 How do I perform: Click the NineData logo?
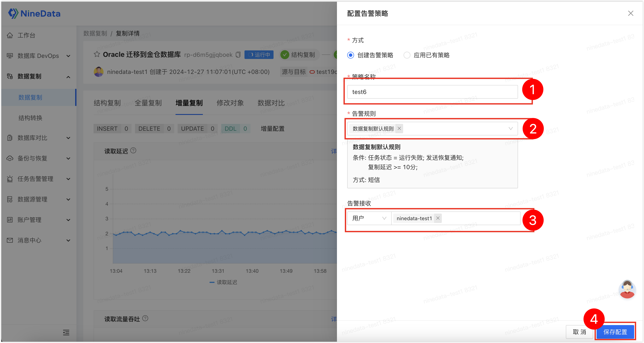(34, 13)
